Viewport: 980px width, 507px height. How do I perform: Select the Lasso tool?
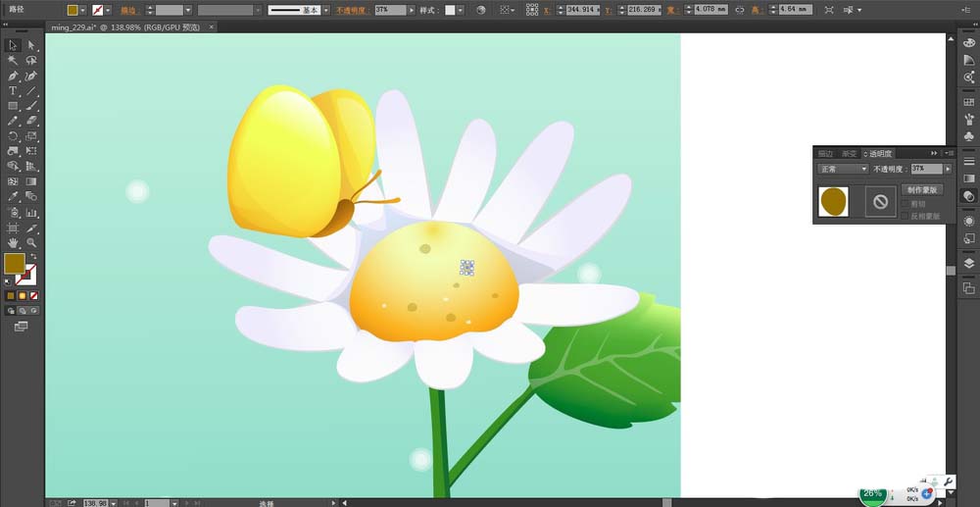pos(31,61)
